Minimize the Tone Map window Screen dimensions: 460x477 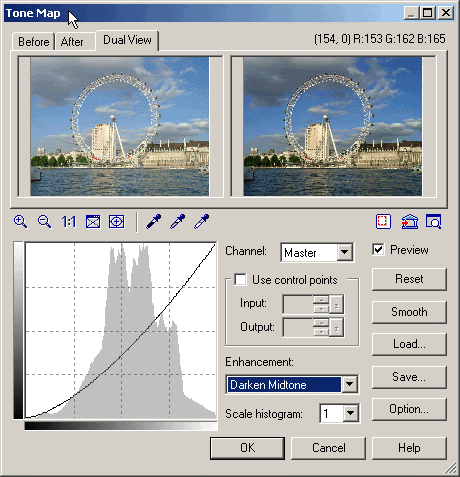tap(412, 13)
